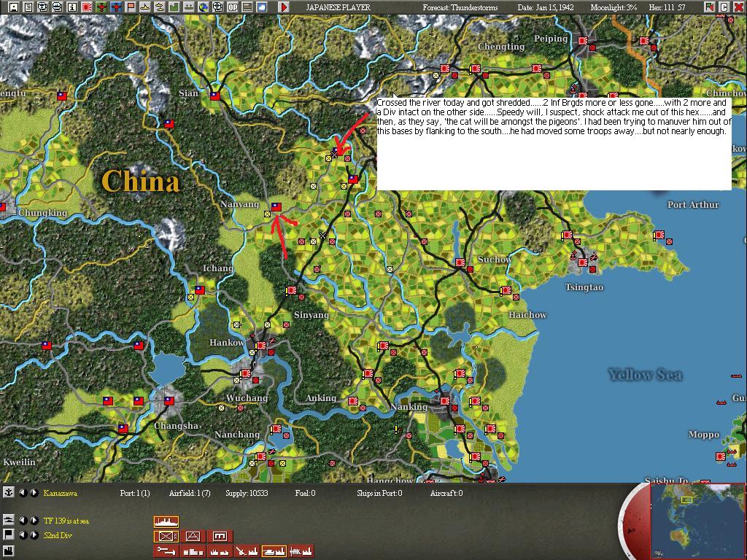
Task: Toggle the infantry unit type filter
Action: (x=166, y=536)
